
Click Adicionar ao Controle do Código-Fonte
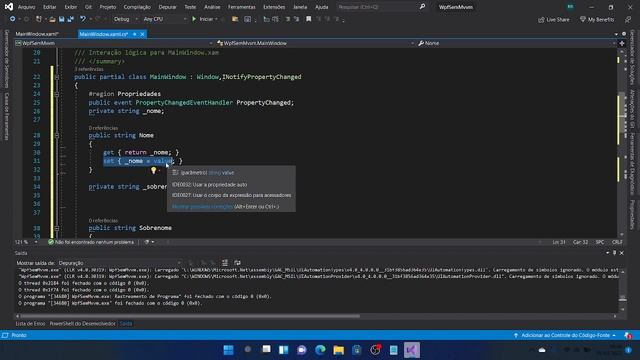click(564, 336)
